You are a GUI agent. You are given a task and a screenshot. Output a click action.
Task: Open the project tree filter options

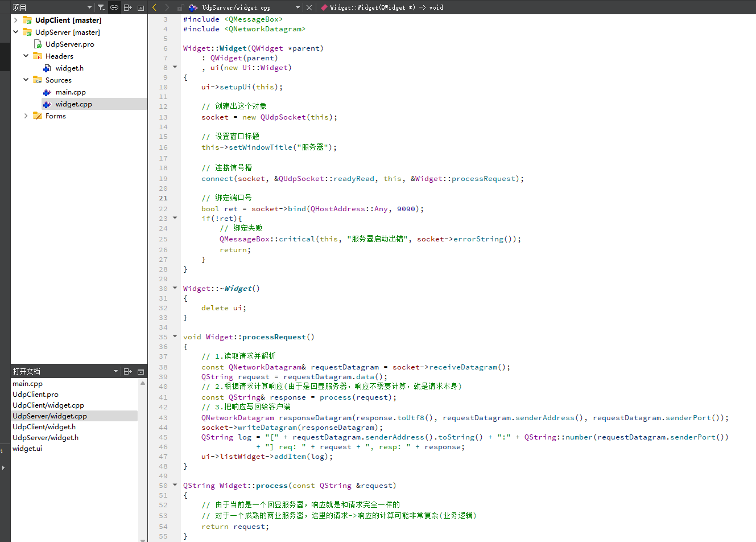pyautogui.click(x=101, y=7)
